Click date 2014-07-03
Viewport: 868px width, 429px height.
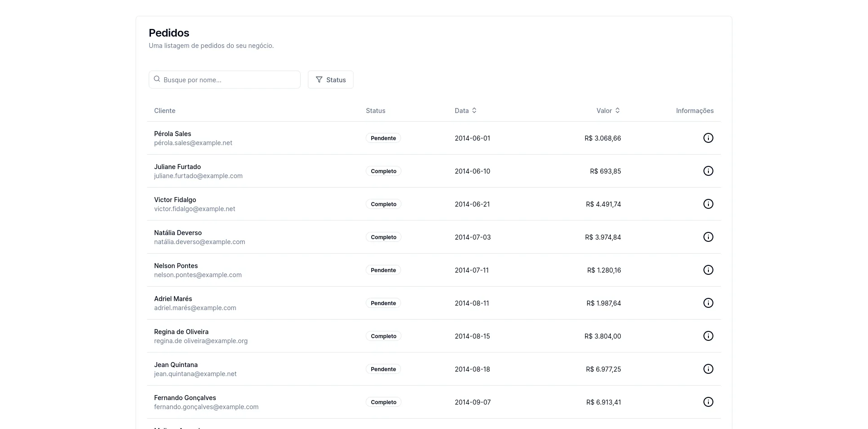(x=473, y=237)
